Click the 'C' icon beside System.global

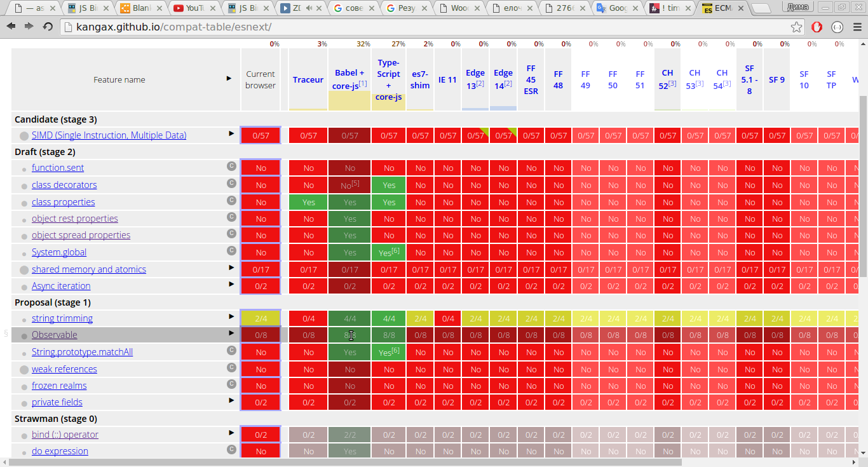click(231, 251)
